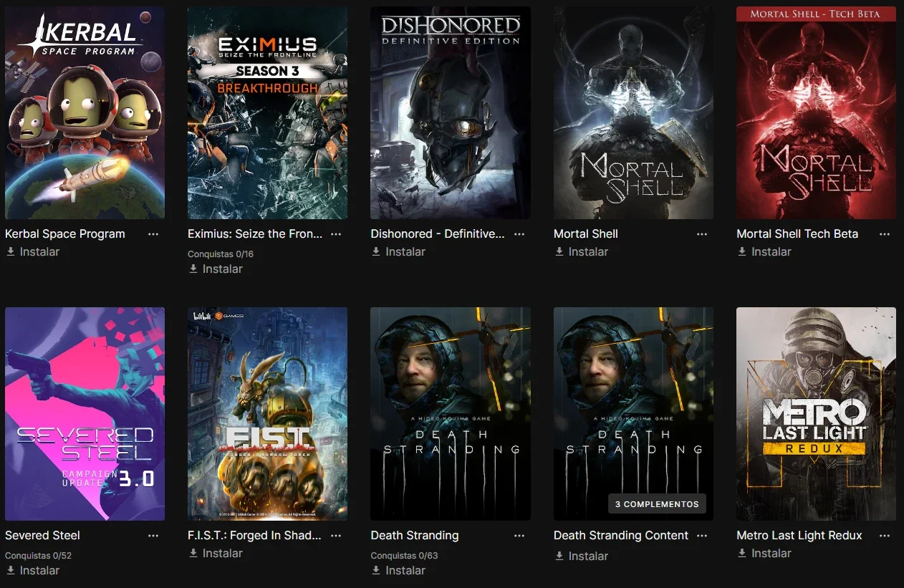The image size is (904, 588).
Task: Open the Dishonored Definitive Edition cover art
Action: pos(451,112)
